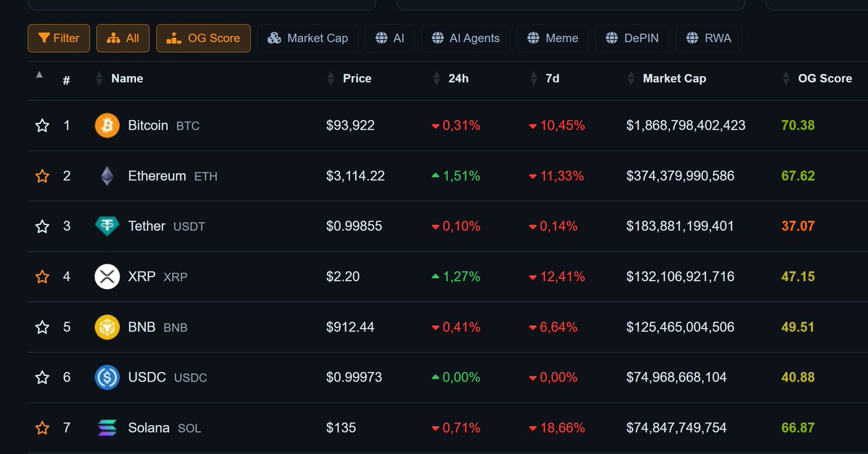Open the XRP name link
Viewport: 868px width, 454px height.
[142, 277]
